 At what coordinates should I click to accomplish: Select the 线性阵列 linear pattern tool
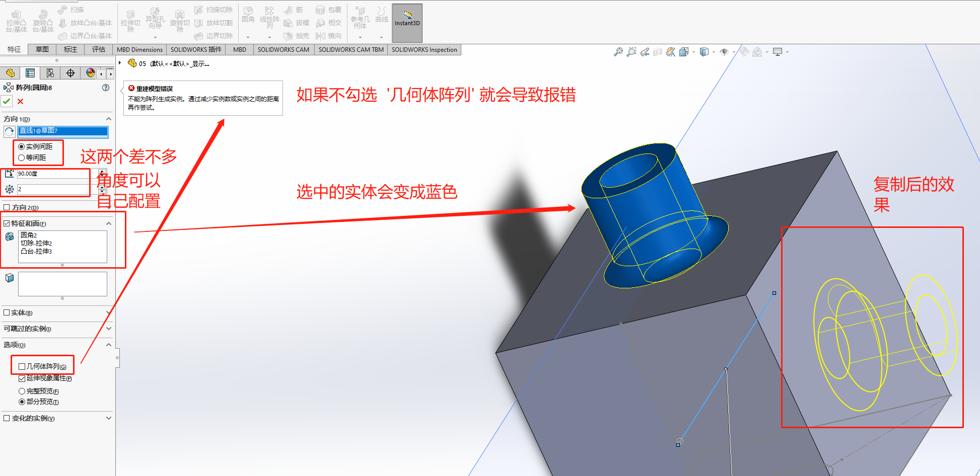coord(269,17)
